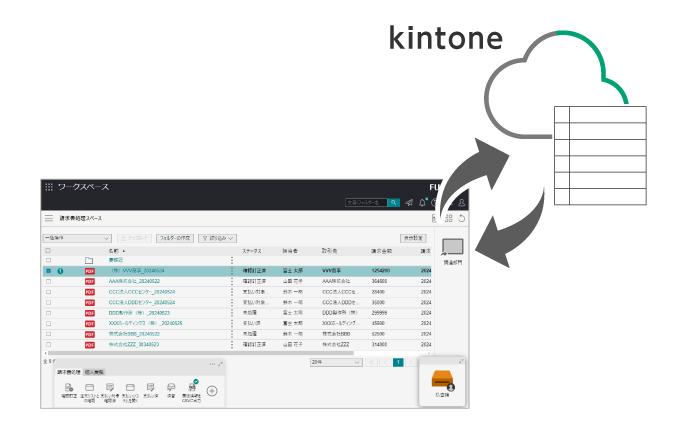686x431 pixels.
Task: Click the フォルダーの作成 button
Action: pyautogui.click(x=175, y=238)
